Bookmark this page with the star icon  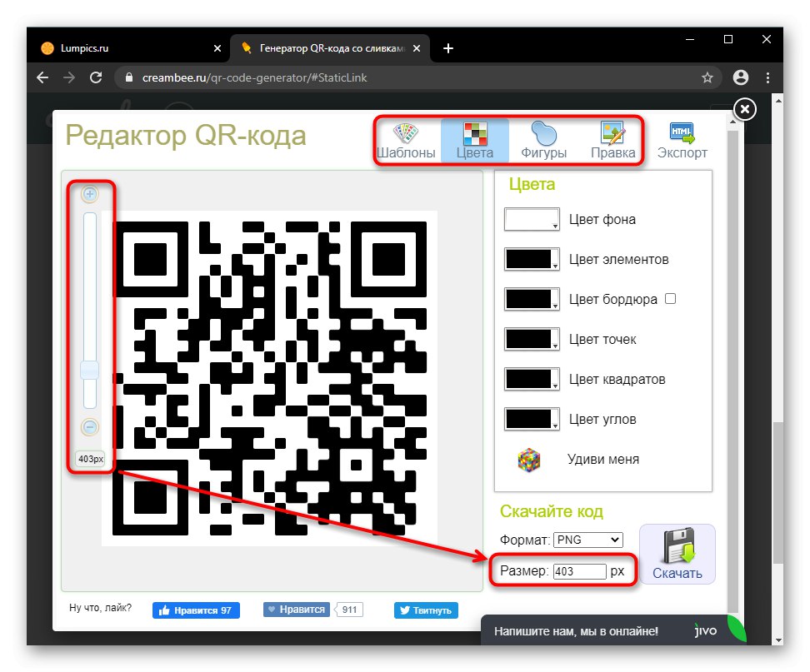(707, 78)
